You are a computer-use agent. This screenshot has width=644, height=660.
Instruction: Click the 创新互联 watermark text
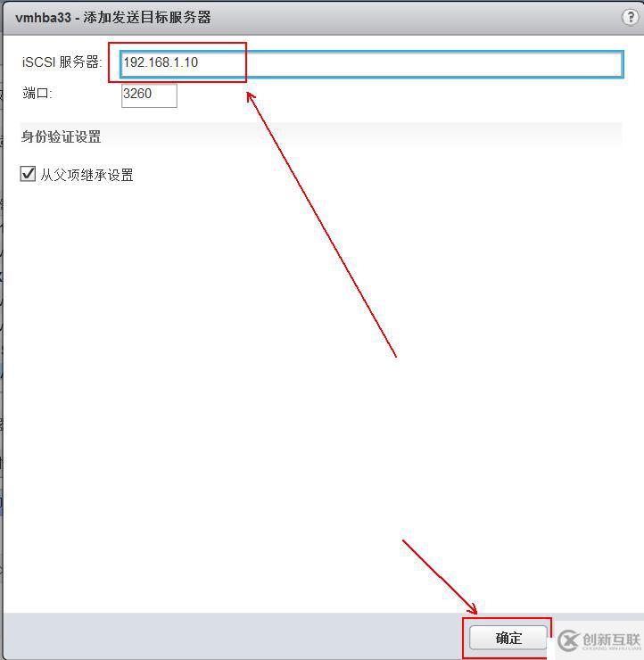point(611,639)
